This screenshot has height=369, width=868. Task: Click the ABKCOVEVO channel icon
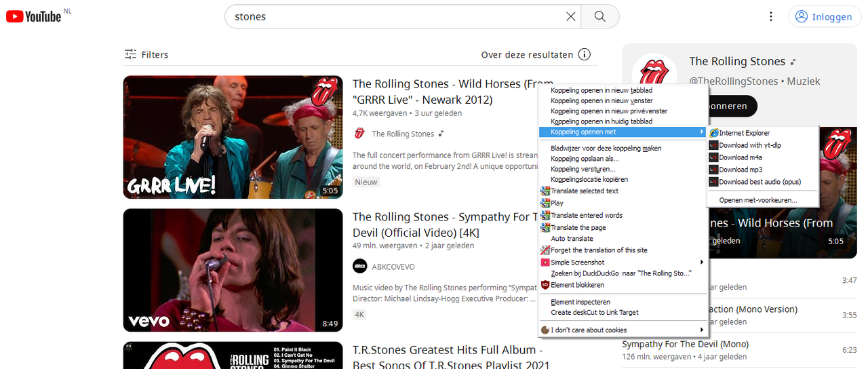(359, 267)
